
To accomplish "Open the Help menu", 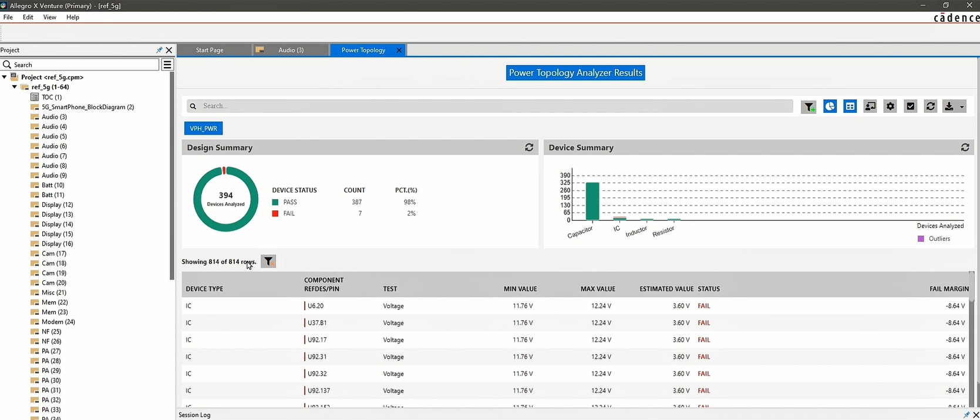I will click(x=73, y=17).
